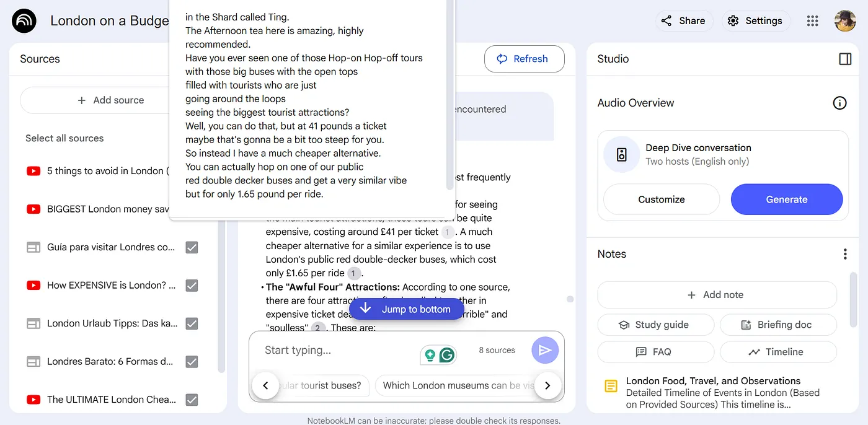Toggle checkbox for The ULTIMATE London Cheap
Image resolution: width=868 pixels, height=425 pixels.
(x=192, y=400)
